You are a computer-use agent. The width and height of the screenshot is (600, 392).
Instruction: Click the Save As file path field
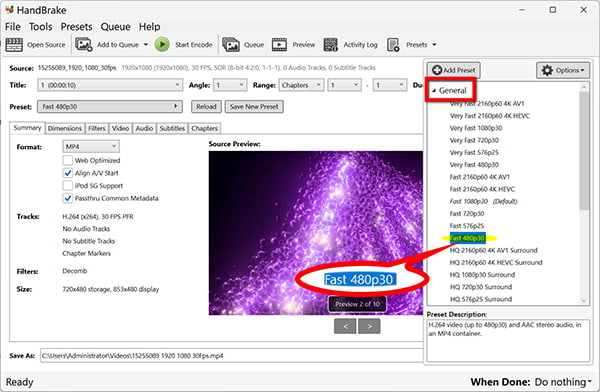(x=232, y=356)
